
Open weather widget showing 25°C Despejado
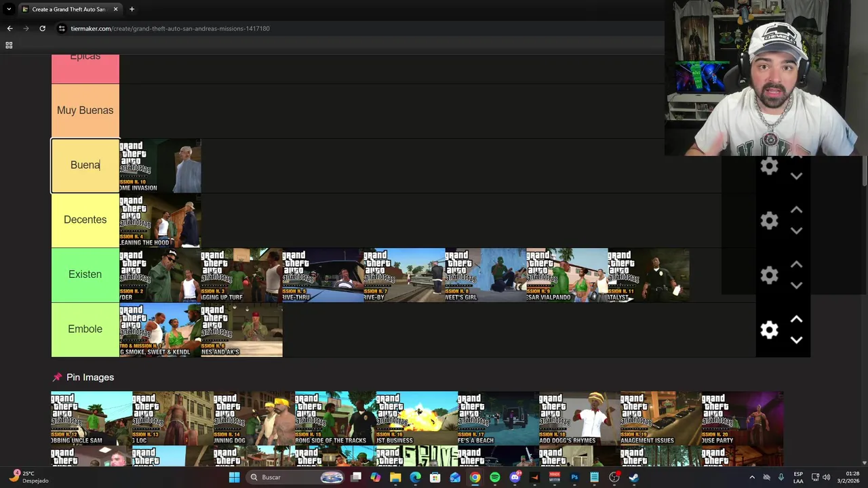(x=28, y=477)
